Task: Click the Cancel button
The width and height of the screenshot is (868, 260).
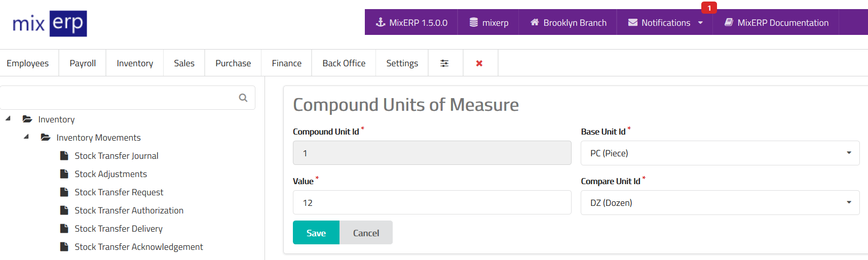Action: 366,233
